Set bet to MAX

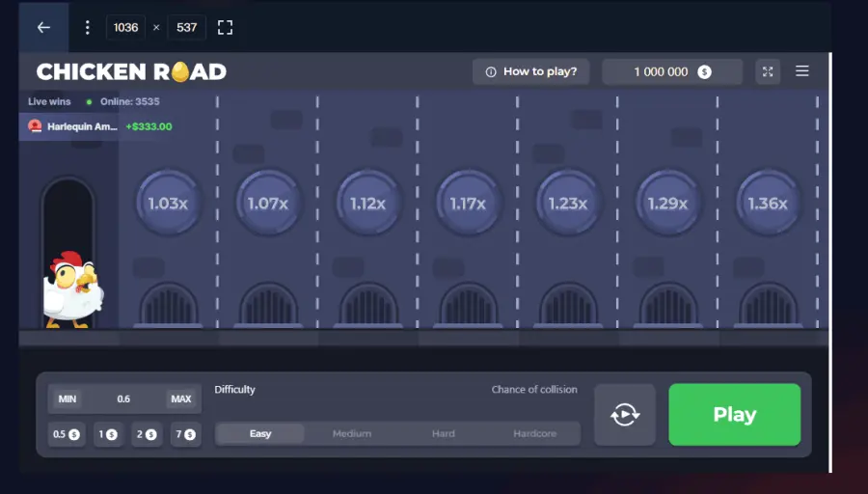(x=180, y=399)
